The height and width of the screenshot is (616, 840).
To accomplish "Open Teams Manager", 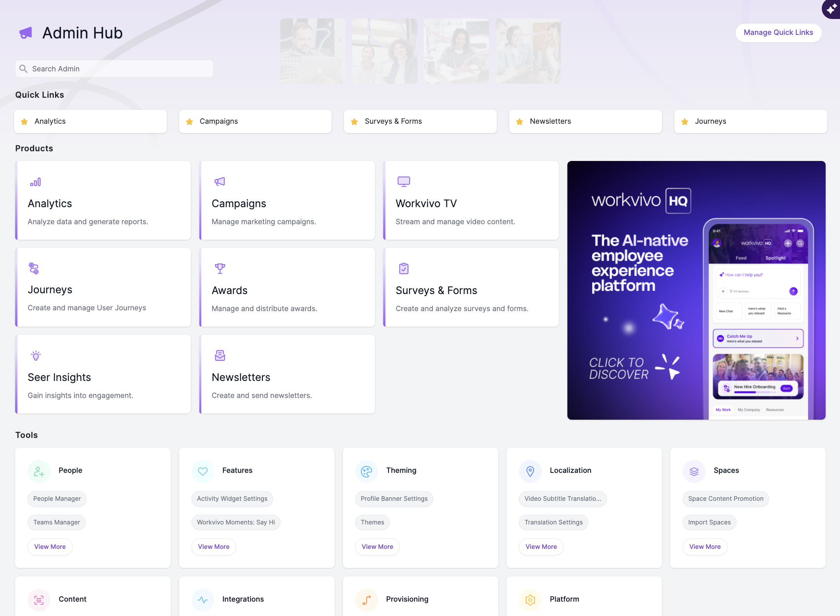I will (57, 523).
